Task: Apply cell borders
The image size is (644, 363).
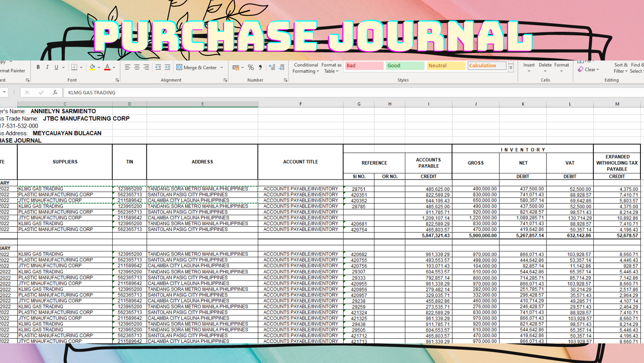Action: point(74,67)
